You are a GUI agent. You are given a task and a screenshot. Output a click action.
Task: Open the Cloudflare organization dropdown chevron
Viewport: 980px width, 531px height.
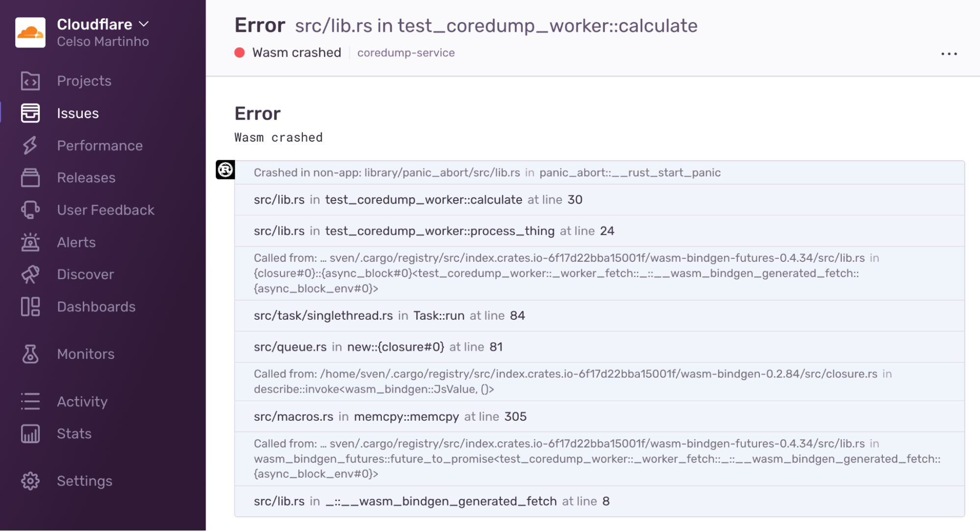pos(144,24)
